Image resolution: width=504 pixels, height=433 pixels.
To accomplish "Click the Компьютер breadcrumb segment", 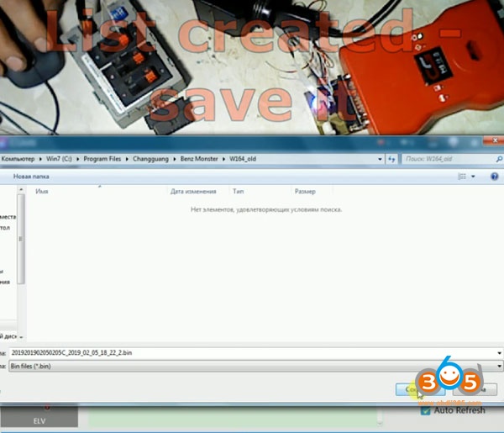I will pyautogui.click(x=18, y=159).
